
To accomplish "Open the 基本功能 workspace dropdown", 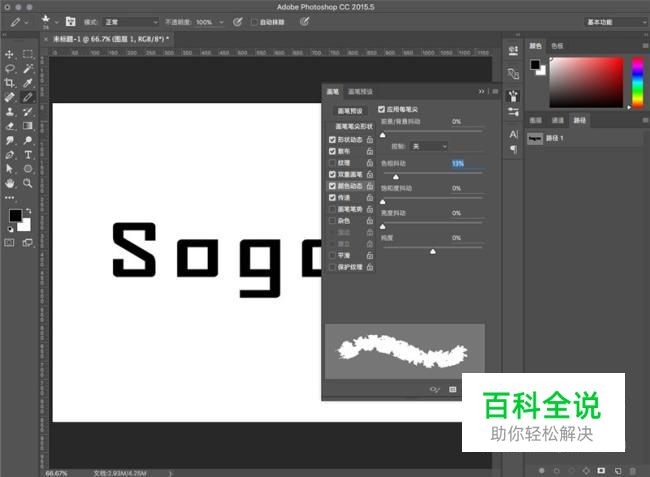I will 616,22.
